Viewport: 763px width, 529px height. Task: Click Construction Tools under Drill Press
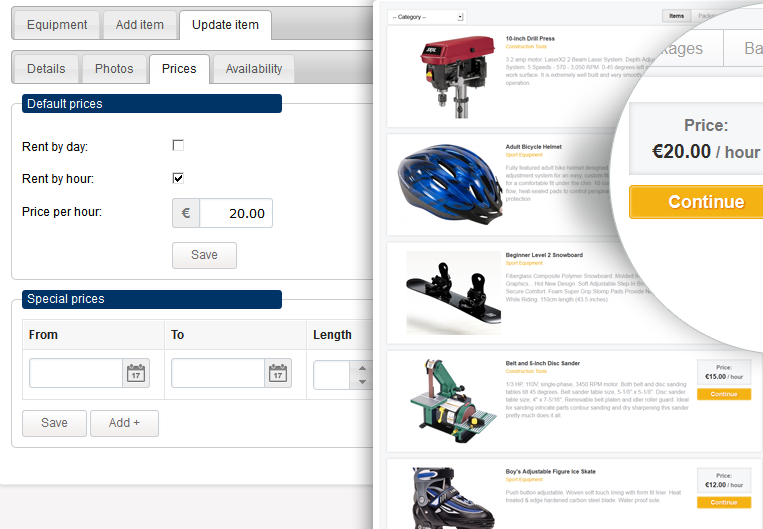pyautogui.click(x=526, y=47)
